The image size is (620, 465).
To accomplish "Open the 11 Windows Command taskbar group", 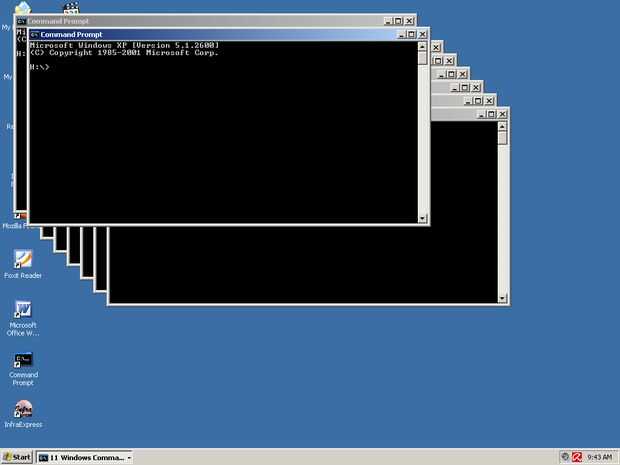I will [x=84, y=457].
